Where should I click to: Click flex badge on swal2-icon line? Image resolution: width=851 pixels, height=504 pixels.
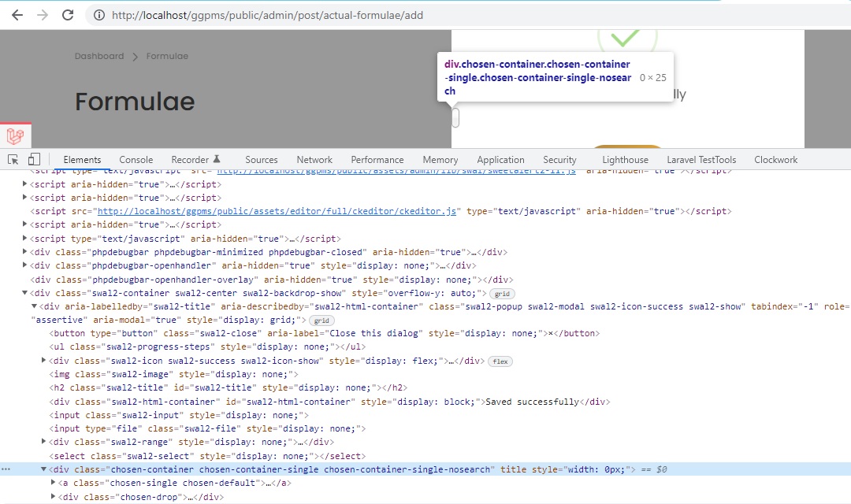(500, 361)
